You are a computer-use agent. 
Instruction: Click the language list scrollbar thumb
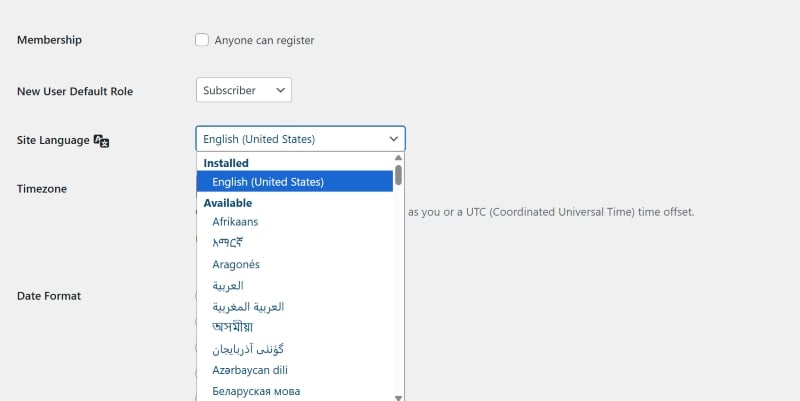tap(399, 176)
